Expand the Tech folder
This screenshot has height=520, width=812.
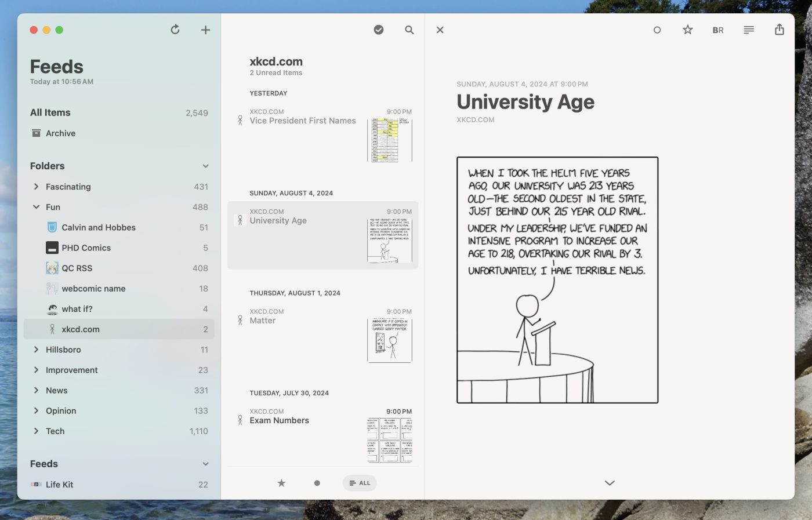tap(36, 431)
